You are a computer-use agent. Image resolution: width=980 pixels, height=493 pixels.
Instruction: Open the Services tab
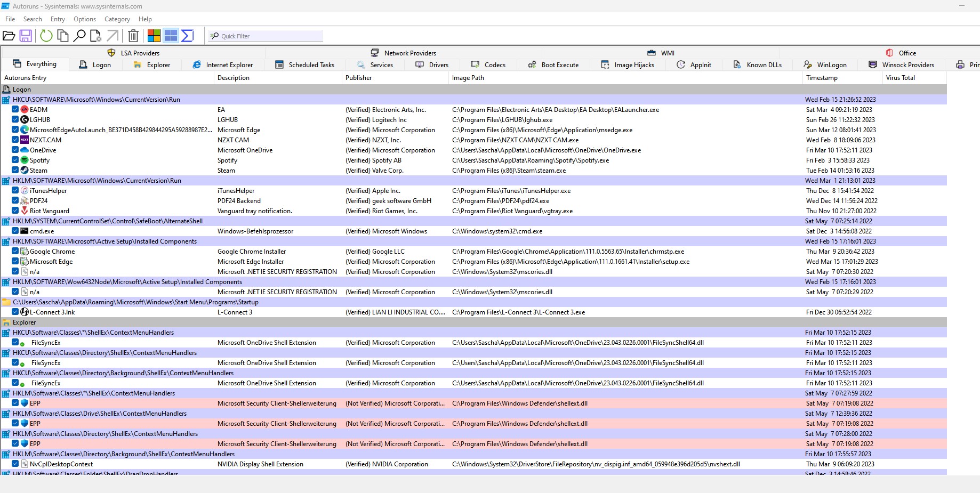tap(375, 65)
